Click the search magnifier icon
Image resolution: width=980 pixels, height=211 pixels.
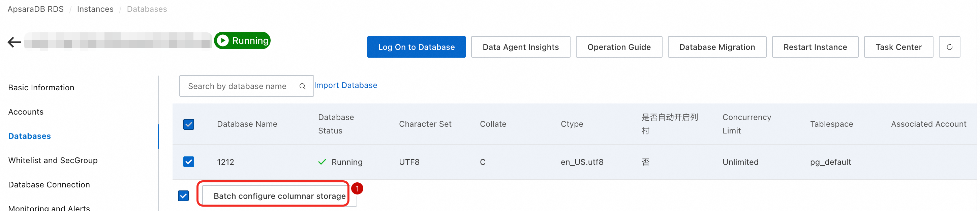pos(302,86)
